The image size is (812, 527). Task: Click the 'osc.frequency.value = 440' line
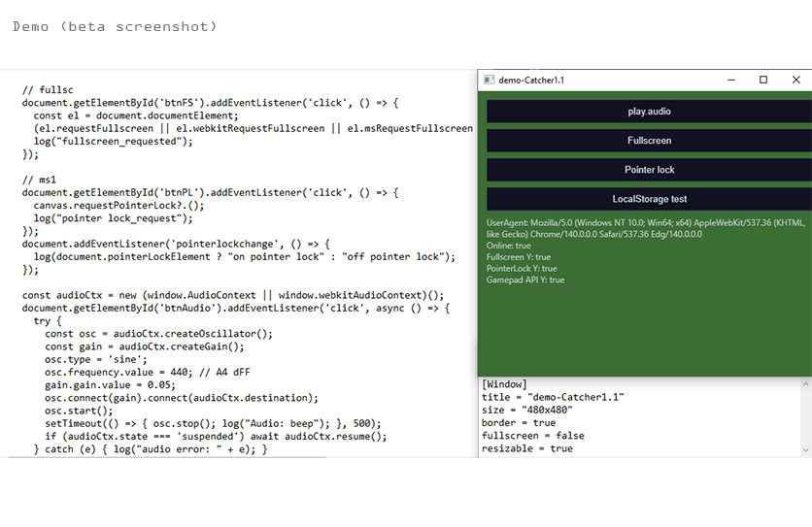(x=147, y=373)
